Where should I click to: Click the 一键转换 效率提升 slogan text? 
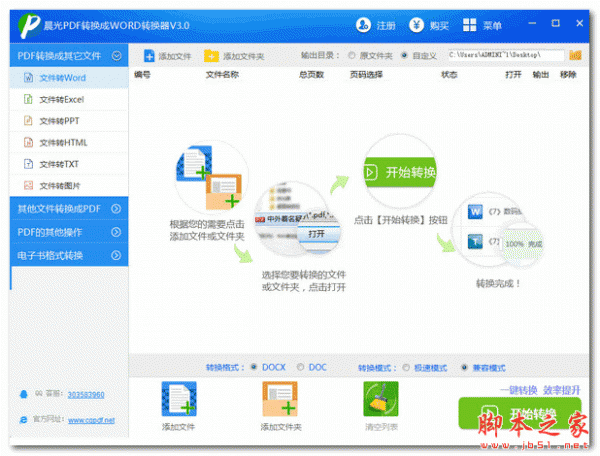pyautogui.click(x=540, y=390)
